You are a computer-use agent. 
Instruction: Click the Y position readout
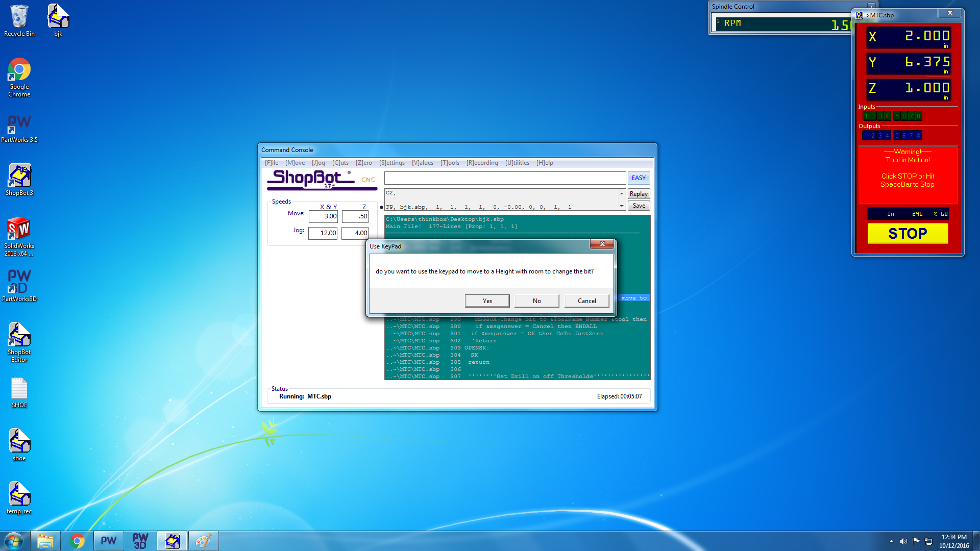click(909, 63)
